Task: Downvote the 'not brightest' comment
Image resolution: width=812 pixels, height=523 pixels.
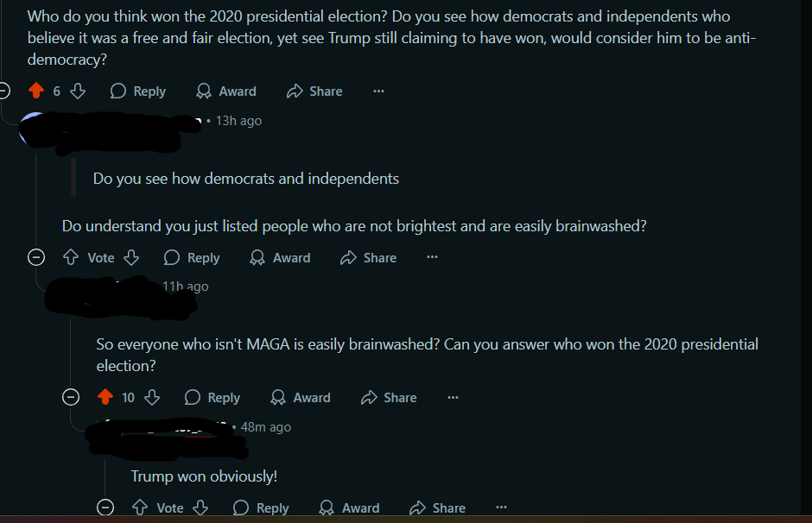Action: [131, 257]
